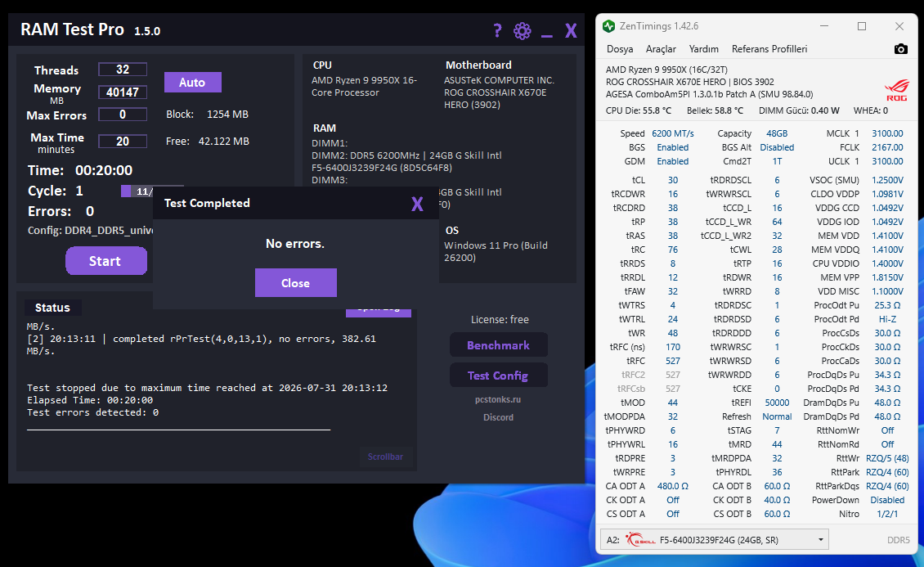Open the Discord link

pos(499,417)
